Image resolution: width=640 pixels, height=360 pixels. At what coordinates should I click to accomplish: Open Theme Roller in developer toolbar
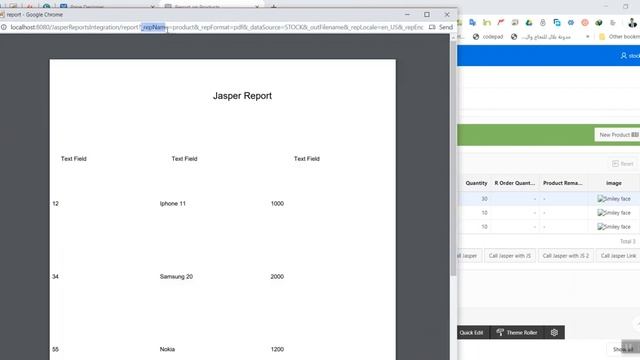[517, 333]
